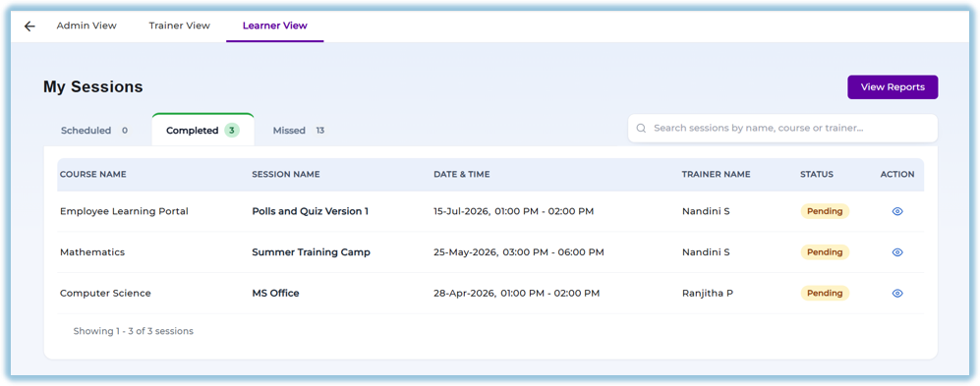Click Nandini S in Mathematics row
Viewport: 980px width, 386px height.
(706, 252)
